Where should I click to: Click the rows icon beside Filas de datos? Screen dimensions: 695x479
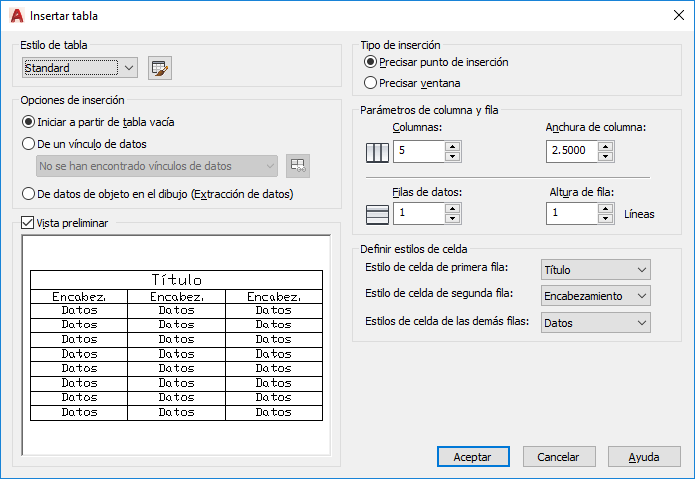tap(377, 214)
